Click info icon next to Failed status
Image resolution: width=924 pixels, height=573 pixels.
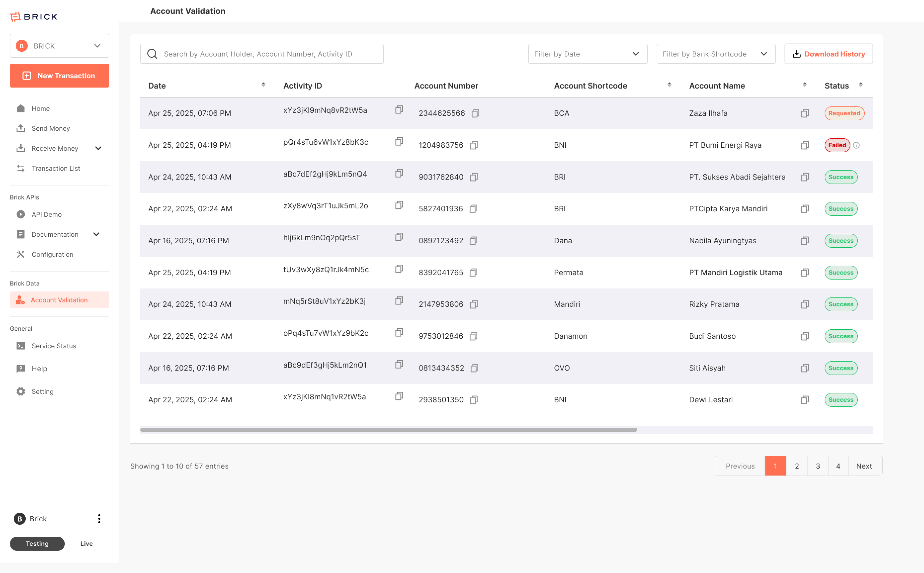(857, 145)
